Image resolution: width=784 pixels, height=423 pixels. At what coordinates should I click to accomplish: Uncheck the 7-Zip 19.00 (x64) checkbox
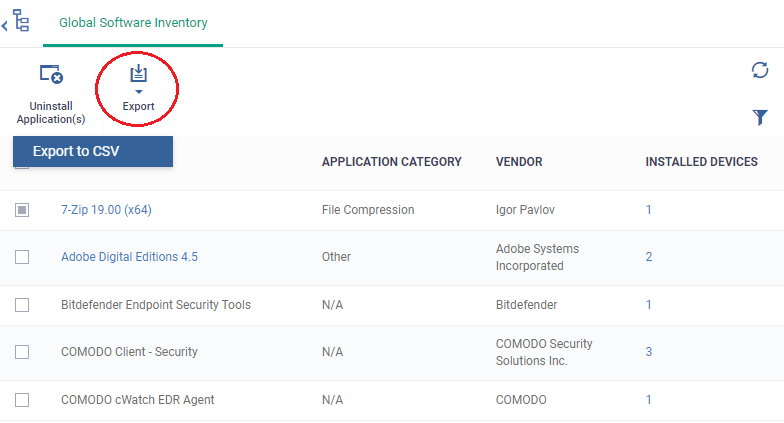tap(22, 210)
